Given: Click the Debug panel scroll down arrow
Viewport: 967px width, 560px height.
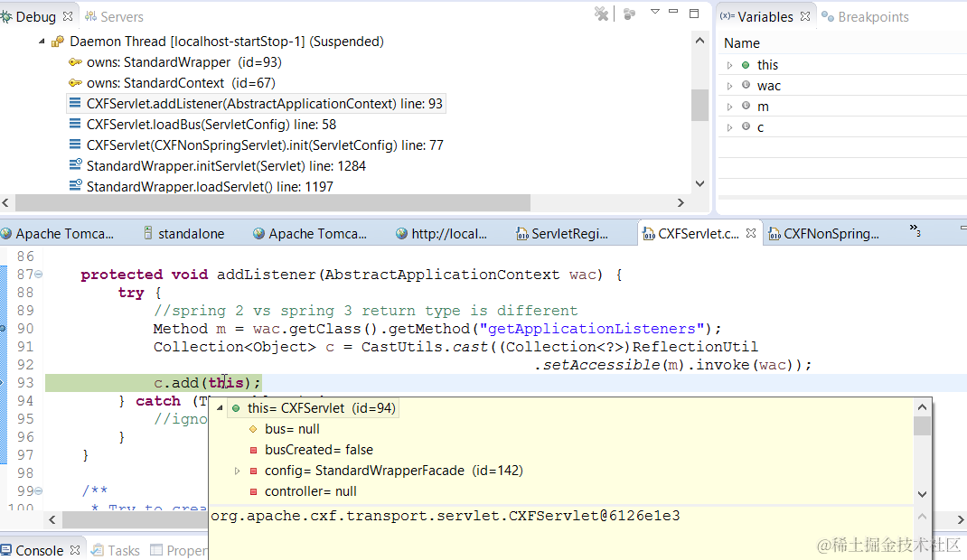Looking at the screenshot, I should [x=699, y=183].
